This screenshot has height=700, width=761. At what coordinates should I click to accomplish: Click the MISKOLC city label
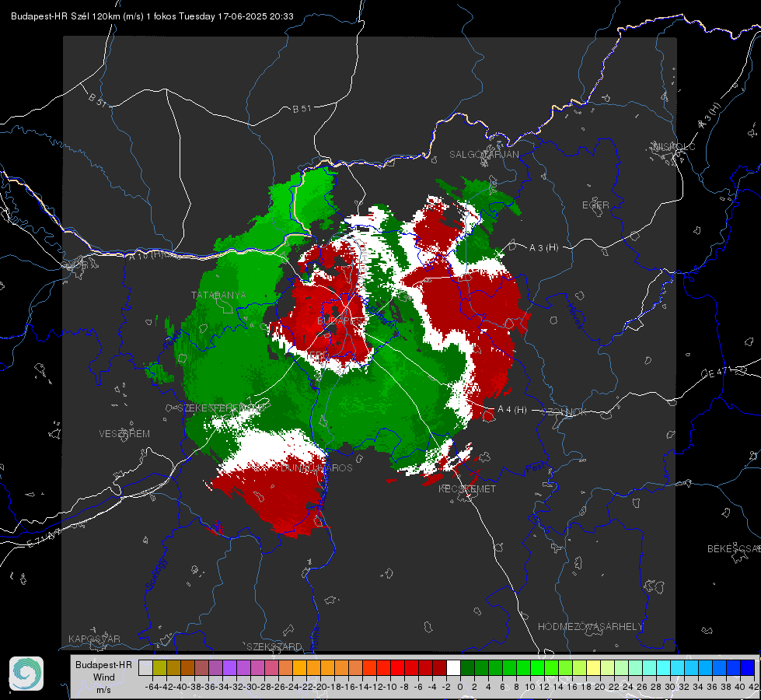pos(674,146)
